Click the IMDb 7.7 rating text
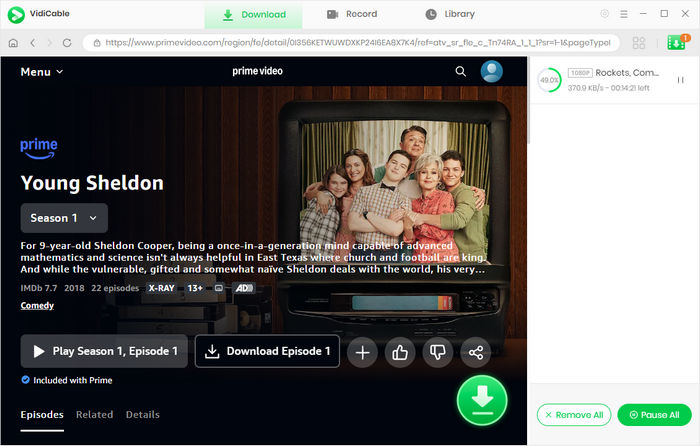The image size is (700, 446). (39, 288)
